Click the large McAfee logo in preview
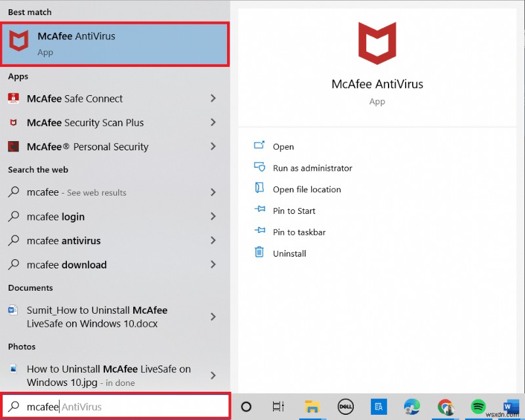Screen dimensions: 525x420 (x=377, y=43)
